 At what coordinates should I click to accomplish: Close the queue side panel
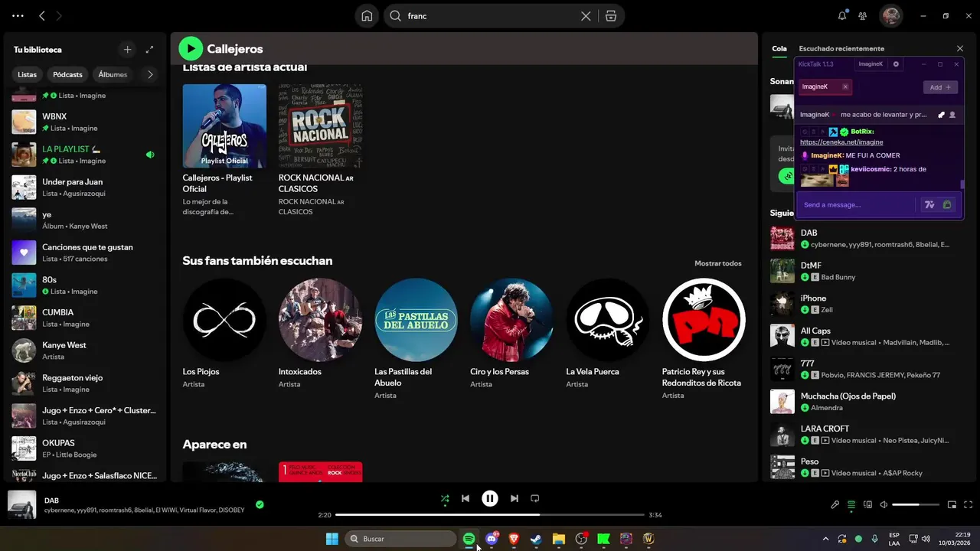(960, 49)
